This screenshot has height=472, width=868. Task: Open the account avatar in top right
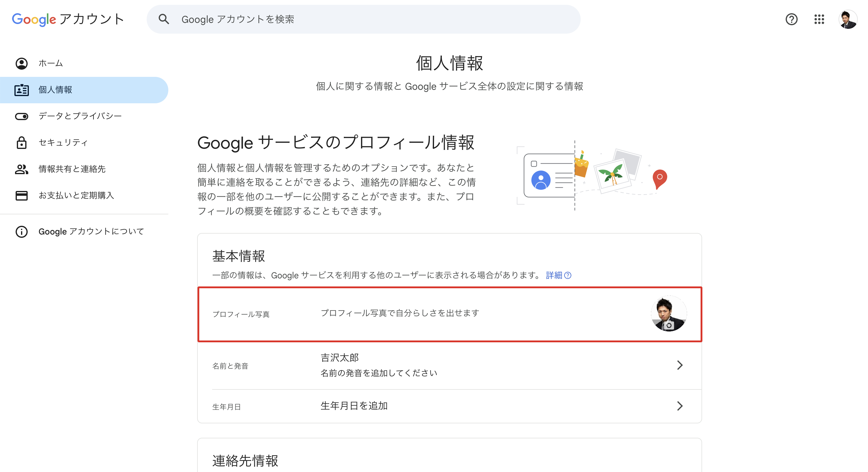click(848, 20)
